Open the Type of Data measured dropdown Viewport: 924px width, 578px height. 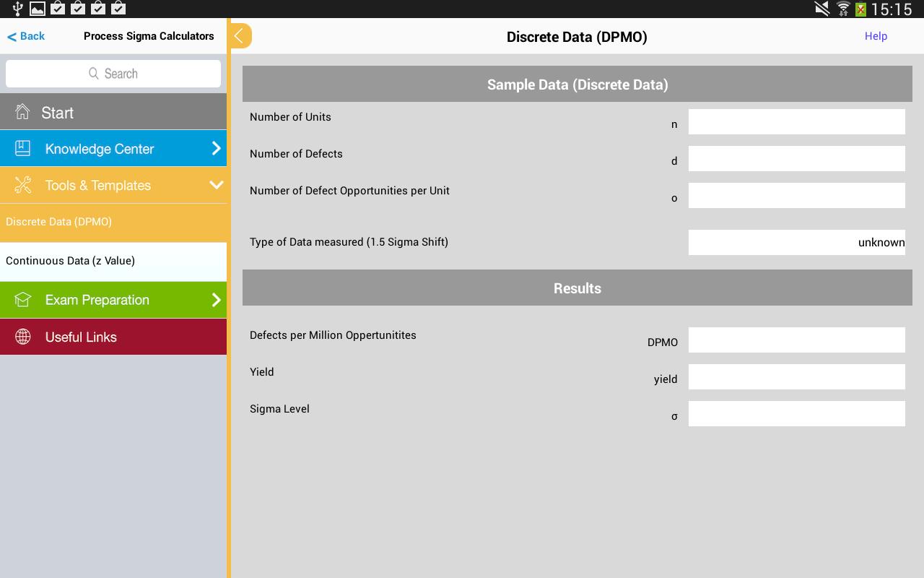796,243
